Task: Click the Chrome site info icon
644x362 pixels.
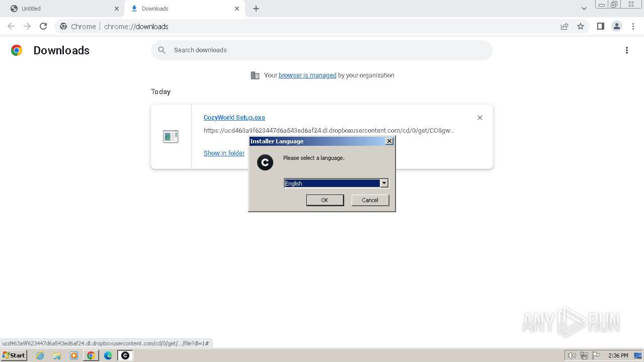Action: pos(63,26)
